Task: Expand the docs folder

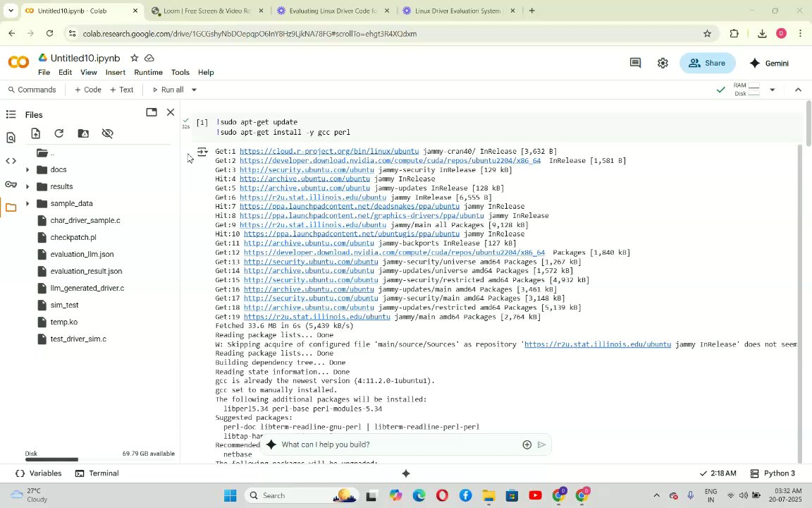Action: click(27, 169)
